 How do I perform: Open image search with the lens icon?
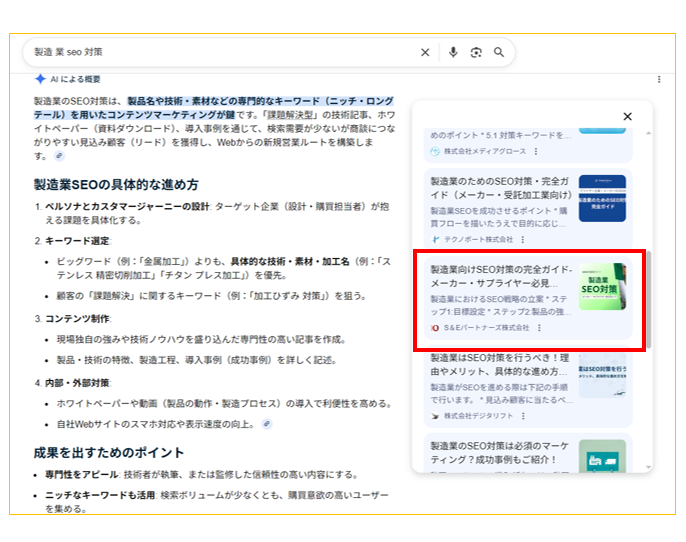pyautogui.click(x=476, y=52)
